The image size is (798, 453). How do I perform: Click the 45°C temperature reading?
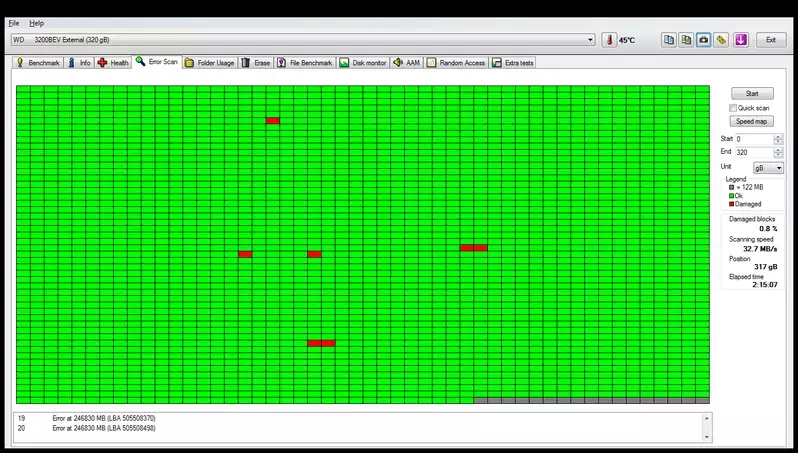[x=627, y=40]
